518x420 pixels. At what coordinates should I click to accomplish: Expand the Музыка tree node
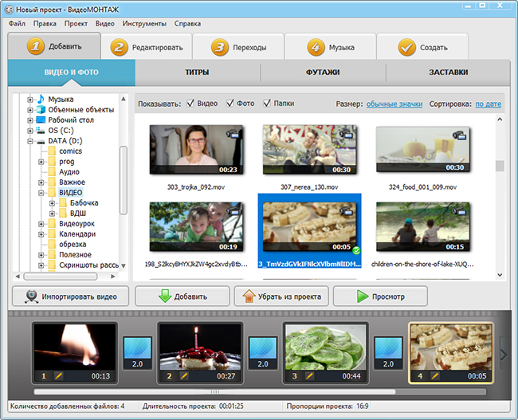[x=30, y=99]
